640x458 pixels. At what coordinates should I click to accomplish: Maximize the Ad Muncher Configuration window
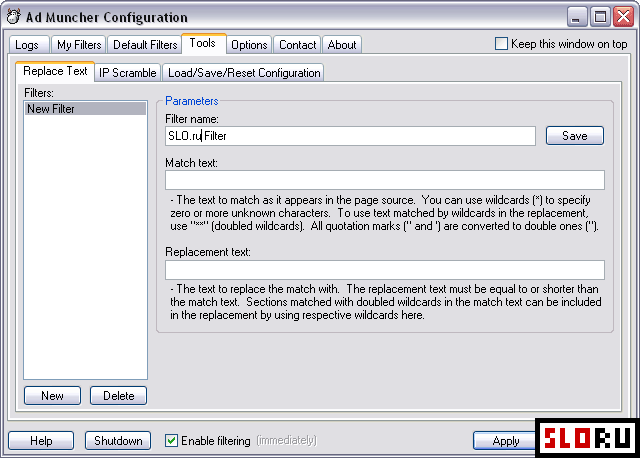click(600, 17)
